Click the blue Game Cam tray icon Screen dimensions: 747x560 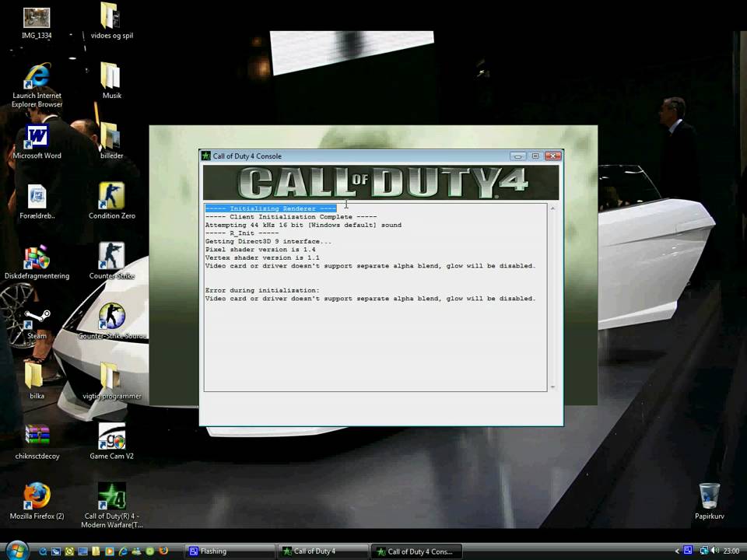click(688, 551)
